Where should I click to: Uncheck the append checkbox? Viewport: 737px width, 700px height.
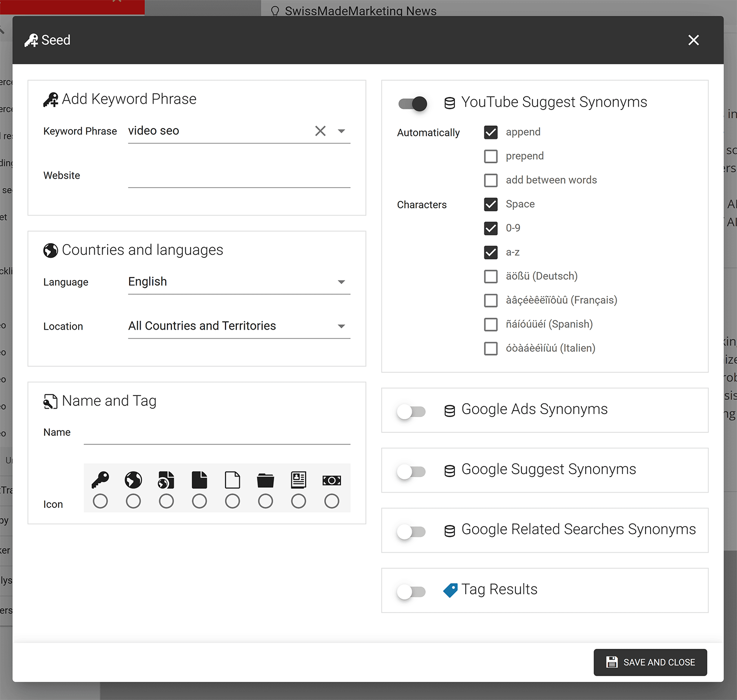491,132
